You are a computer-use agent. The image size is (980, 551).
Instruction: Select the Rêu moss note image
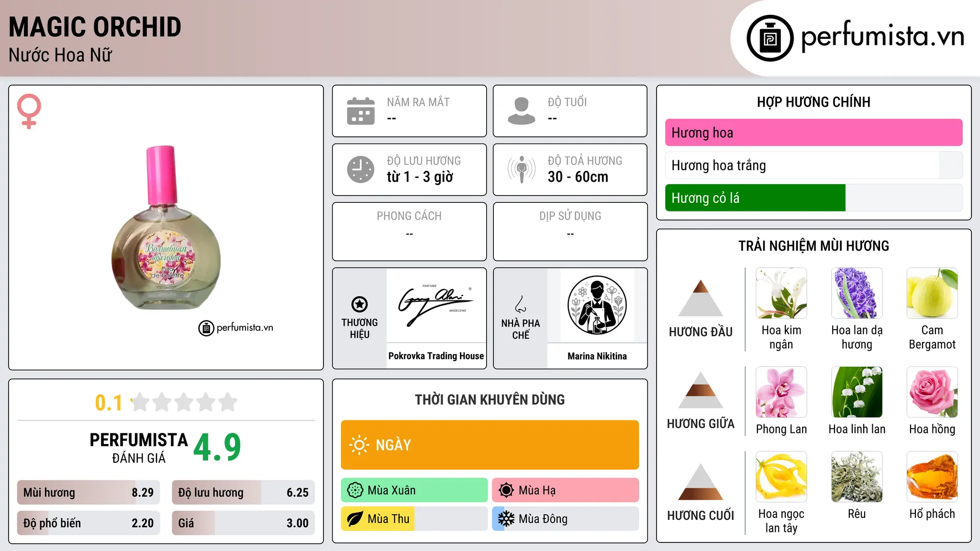point(857,477)
